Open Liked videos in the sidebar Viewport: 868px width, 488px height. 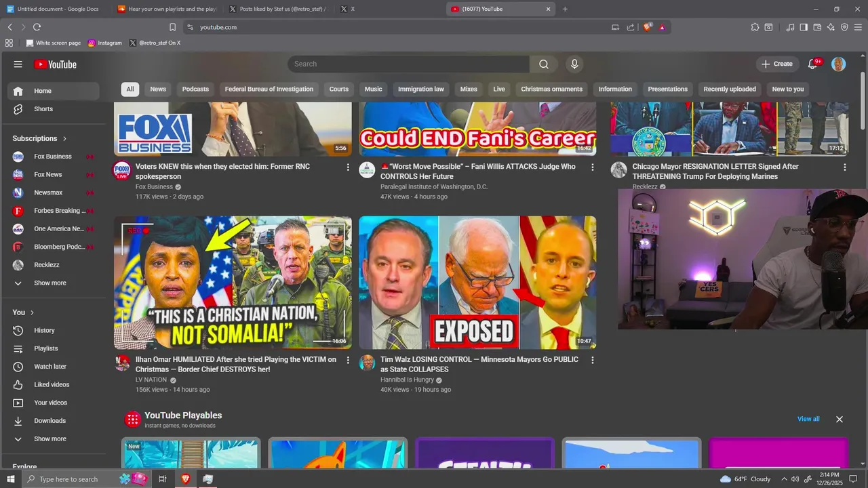(x=53, y=384)
